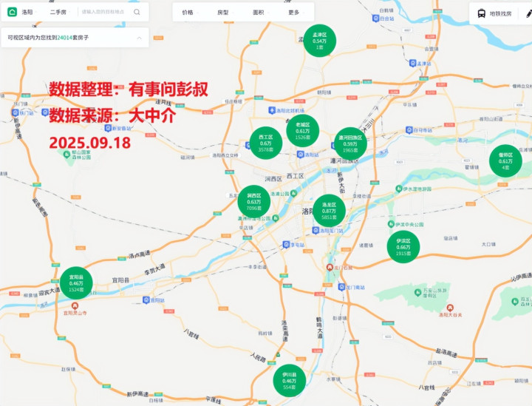Click the 宜阳县 map label
The image size is (532, 406).
click(x=120, y=280)
